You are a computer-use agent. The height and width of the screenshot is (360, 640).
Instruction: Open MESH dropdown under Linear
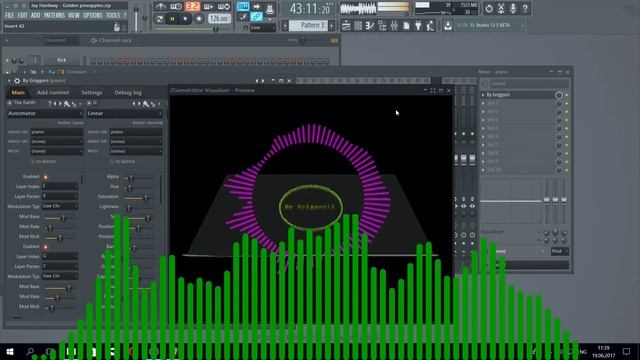(136, 151)
